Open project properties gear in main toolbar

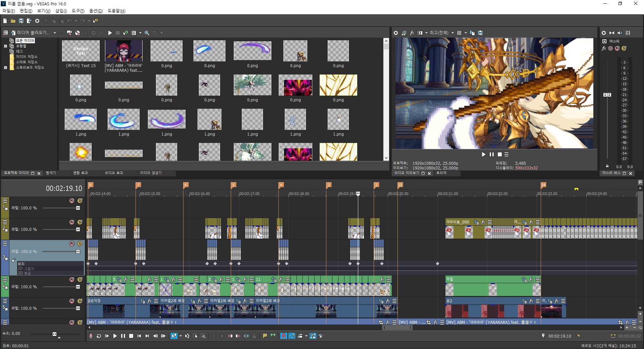coord(37,21)
